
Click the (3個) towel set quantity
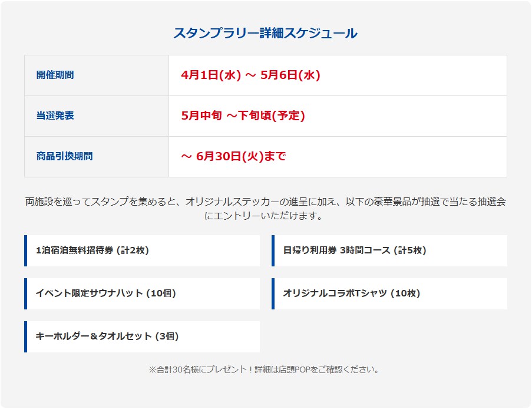pyautogui.click(x=166, y=337)
